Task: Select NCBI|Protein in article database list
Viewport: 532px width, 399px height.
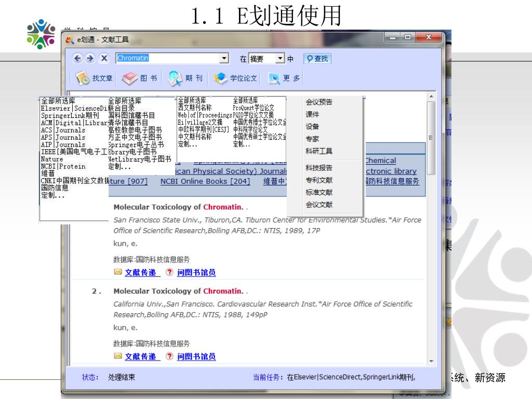Action: click(x=63, y=166)
